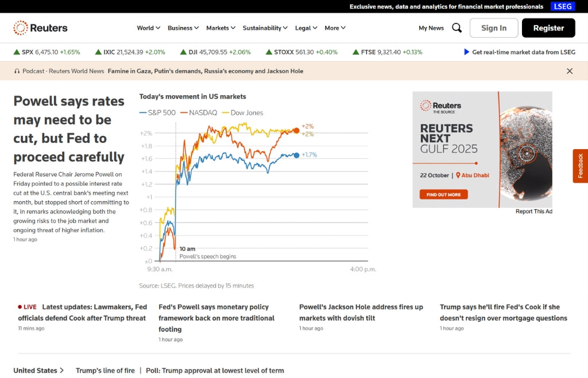This screenshot has width=588, height=378.
Task: Click the headphones podcast icon
Action: 17,71
